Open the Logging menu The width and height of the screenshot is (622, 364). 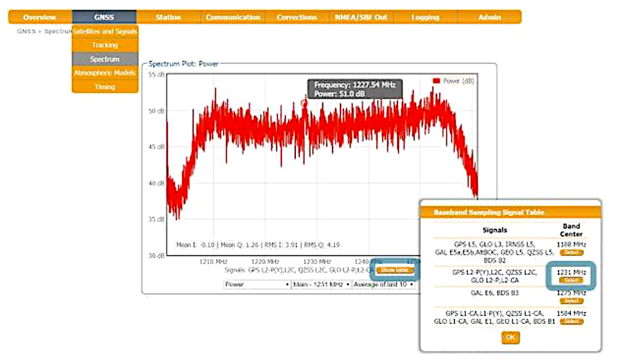point(425,17)
